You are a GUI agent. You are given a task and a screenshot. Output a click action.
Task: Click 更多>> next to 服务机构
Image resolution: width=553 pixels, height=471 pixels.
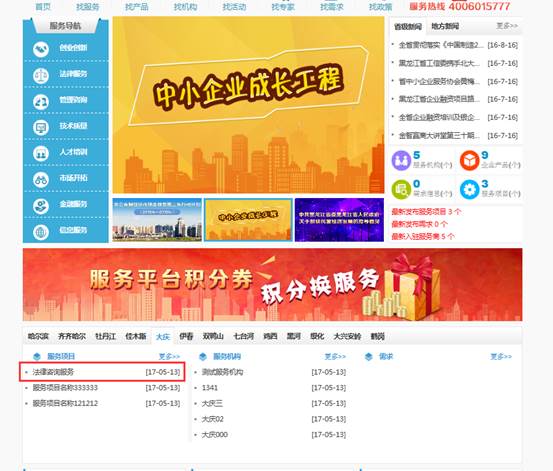[335, 357]
